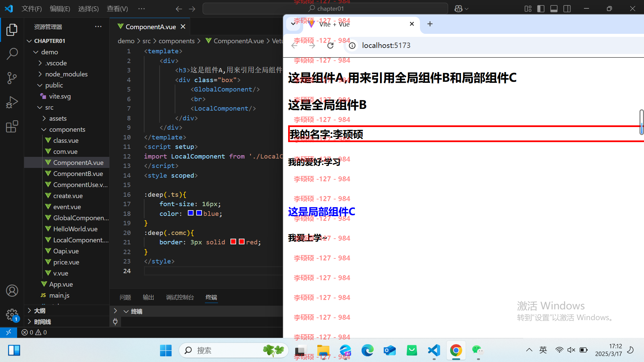View site information icon for localhost
644x362 pixels.
point(352,46)
